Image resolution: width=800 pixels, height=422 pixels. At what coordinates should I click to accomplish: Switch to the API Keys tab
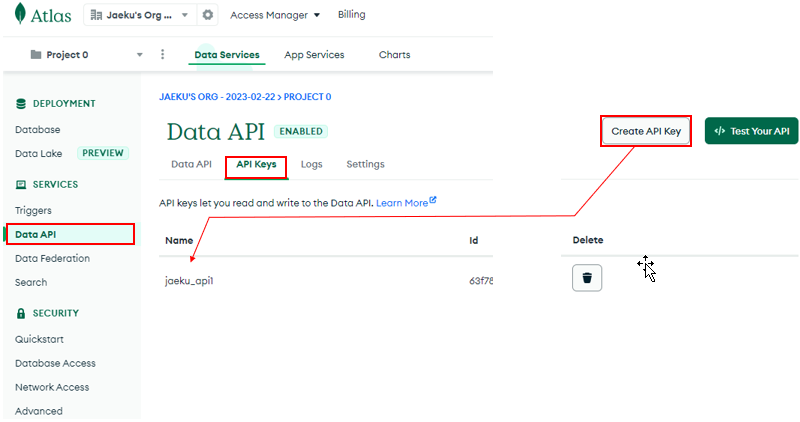[256, 164]
